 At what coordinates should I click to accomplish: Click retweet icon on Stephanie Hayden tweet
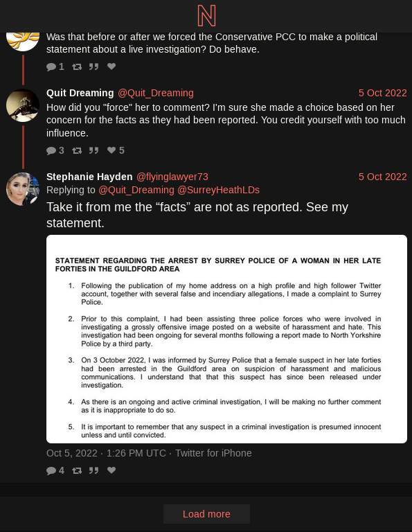point(77,470)
